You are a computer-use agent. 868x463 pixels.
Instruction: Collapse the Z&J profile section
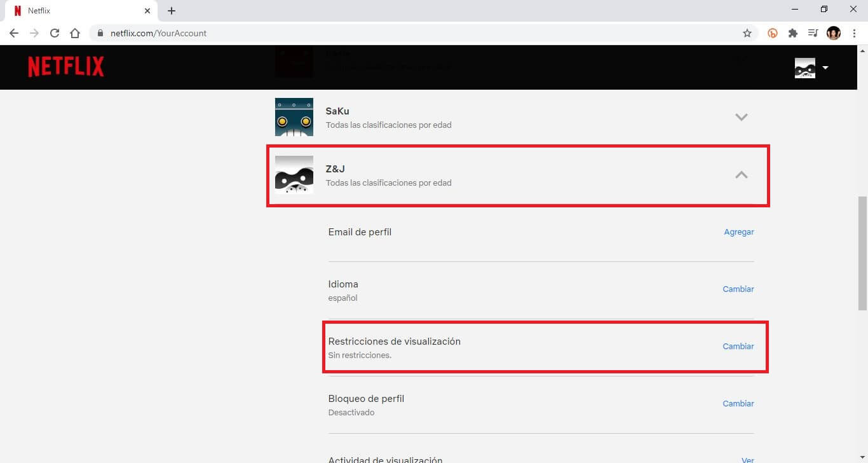741,175
